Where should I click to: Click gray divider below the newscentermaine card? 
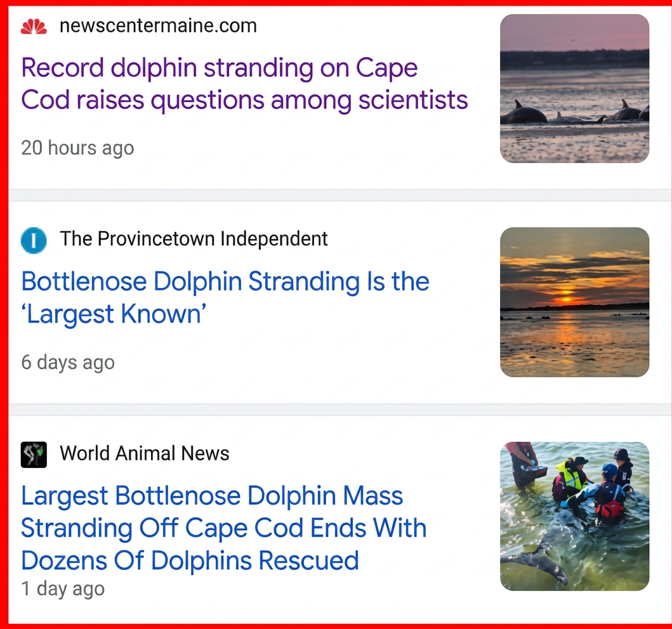(x=340, y=195)
